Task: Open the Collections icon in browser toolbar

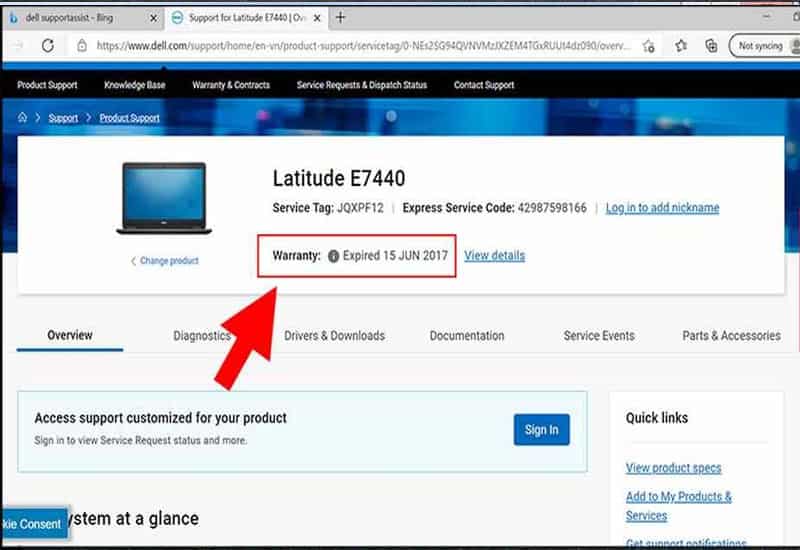Action: [x=711, y=46]
